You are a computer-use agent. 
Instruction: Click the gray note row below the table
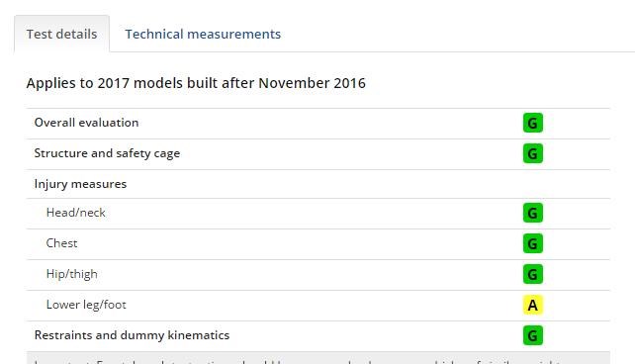(x=317, y=358)
